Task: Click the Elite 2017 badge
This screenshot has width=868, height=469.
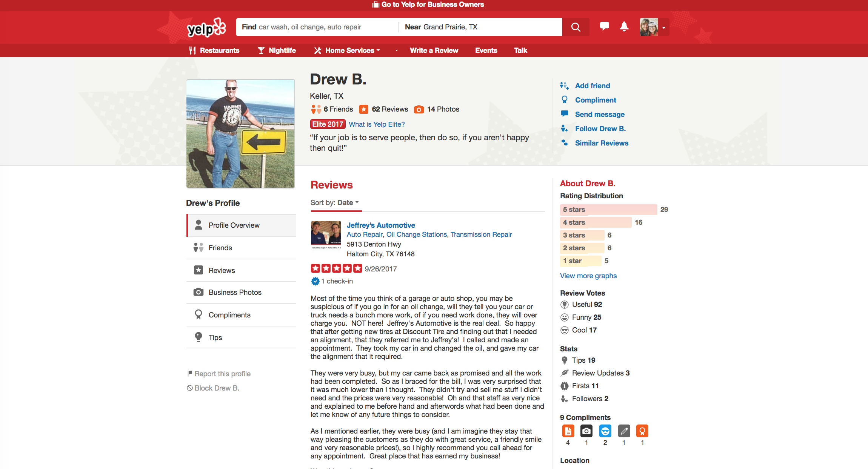Action: coord(328,124)
